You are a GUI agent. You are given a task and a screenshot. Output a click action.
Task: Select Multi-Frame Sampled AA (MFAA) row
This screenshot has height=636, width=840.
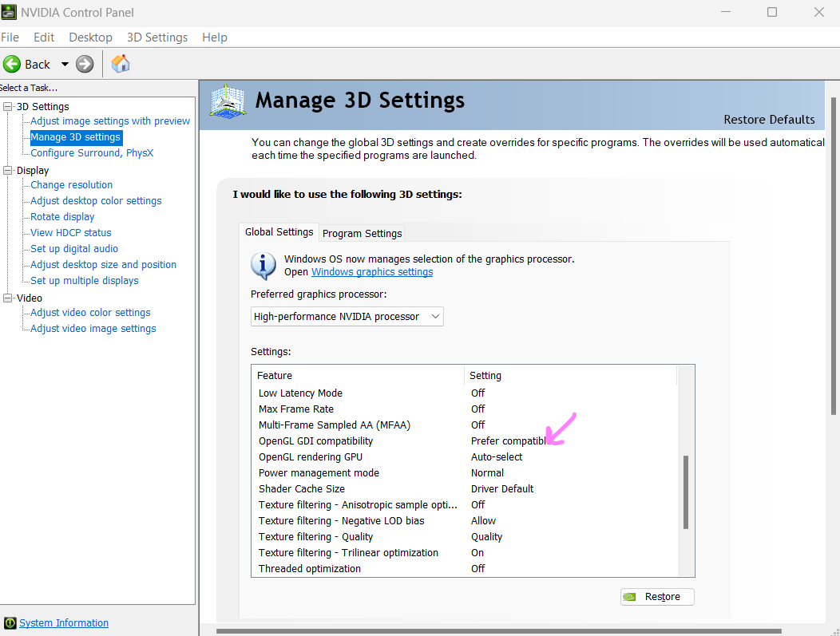click(x=465, y=425)
